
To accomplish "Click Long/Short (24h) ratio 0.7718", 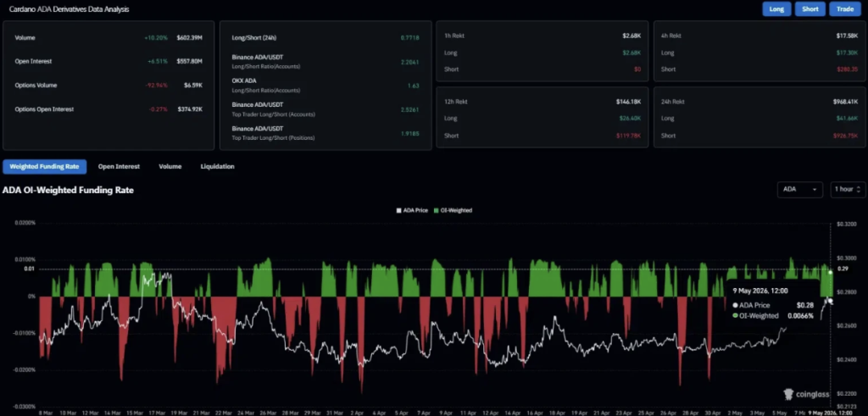I will (409, 37).
